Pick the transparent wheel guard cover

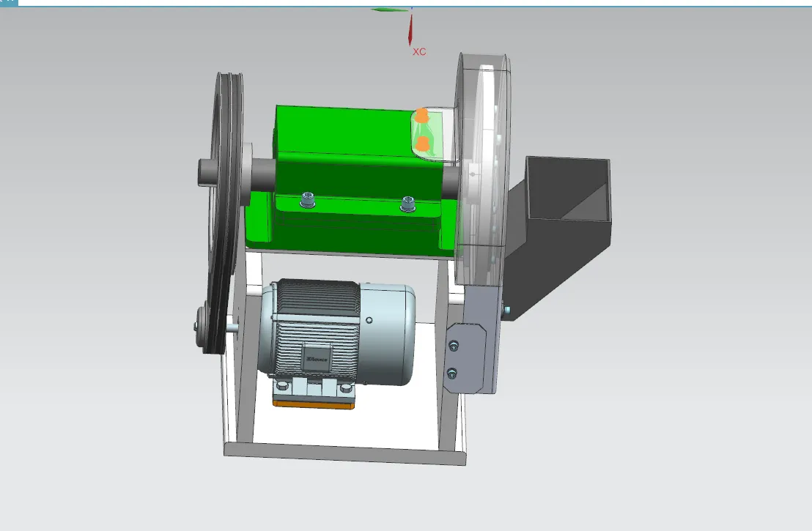point(483,171)
